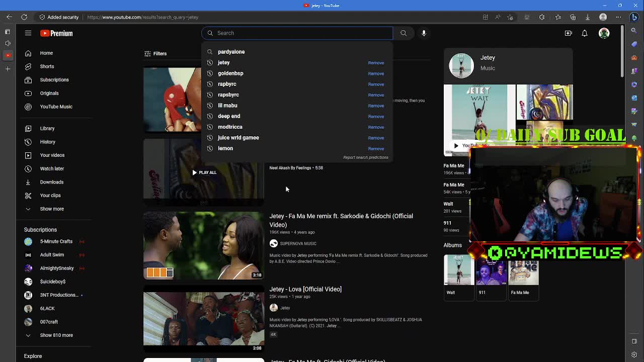Expand Show 810 more subscriptions

pos(56,335)
